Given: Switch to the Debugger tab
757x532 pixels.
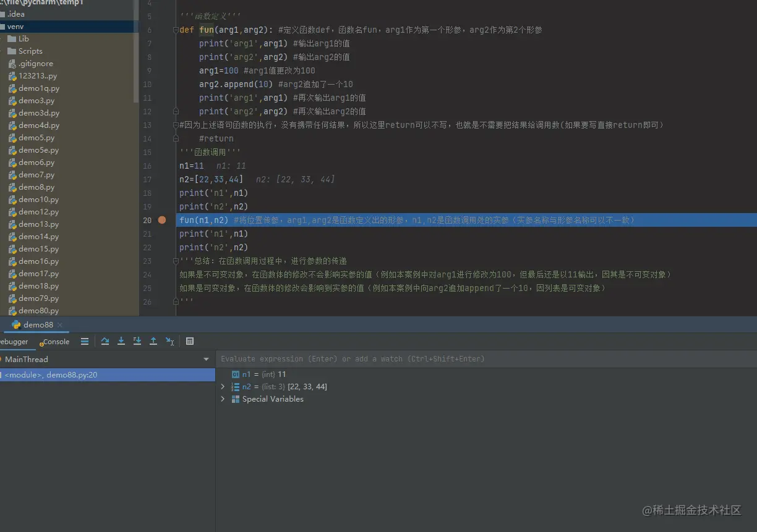Looking at the screenshot, I should coord(14,342).
